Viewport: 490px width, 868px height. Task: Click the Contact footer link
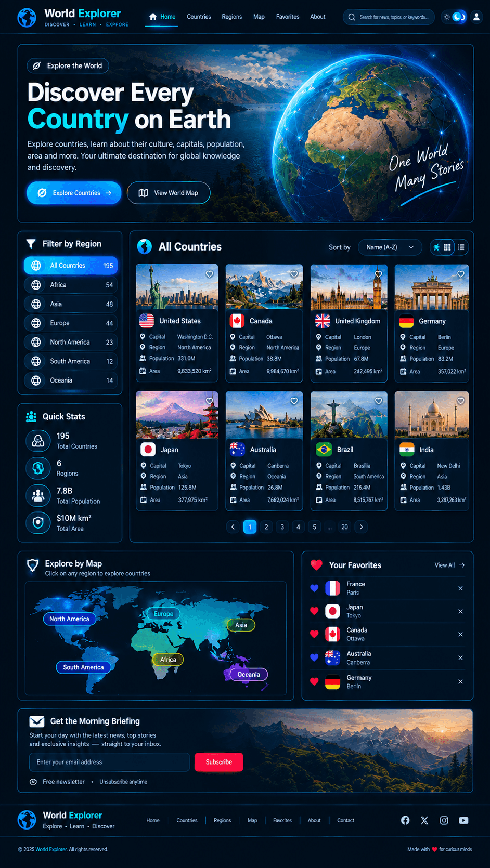345,820
